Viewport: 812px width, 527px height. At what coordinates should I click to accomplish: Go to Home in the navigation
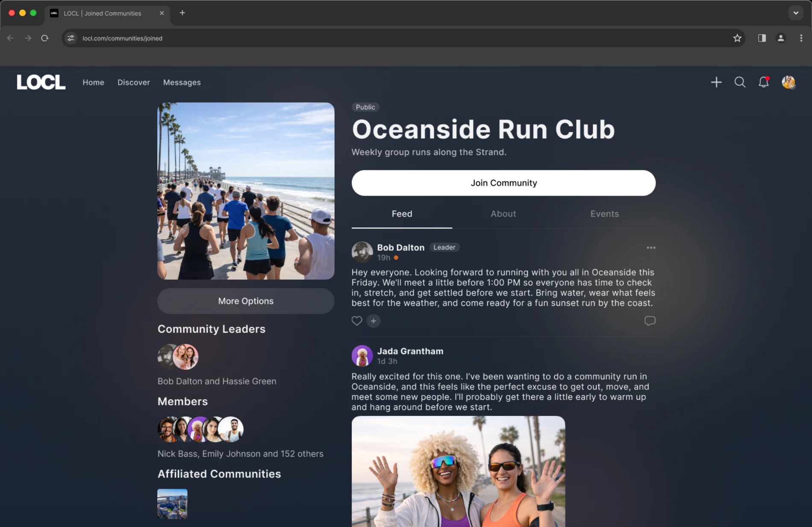[x=93, y=82]
